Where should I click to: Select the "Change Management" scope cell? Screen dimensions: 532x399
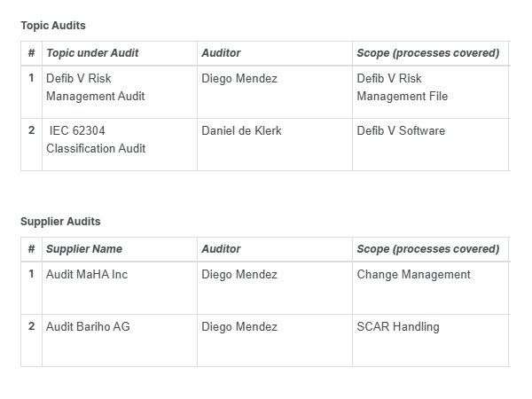click(x=413, y=275)
